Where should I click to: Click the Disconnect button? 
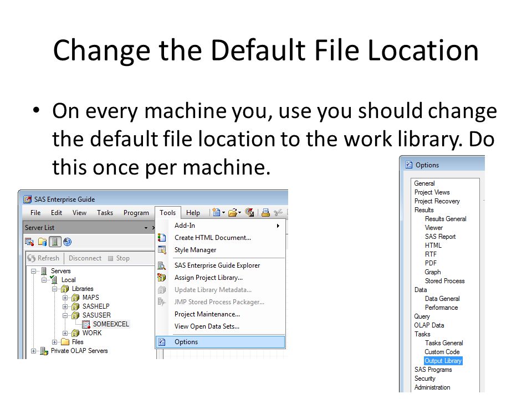coord(85,258)
